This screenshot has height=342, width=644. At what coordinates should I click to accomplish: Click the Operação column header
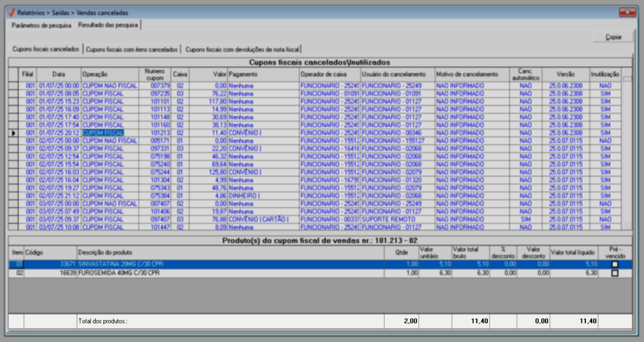109,74
